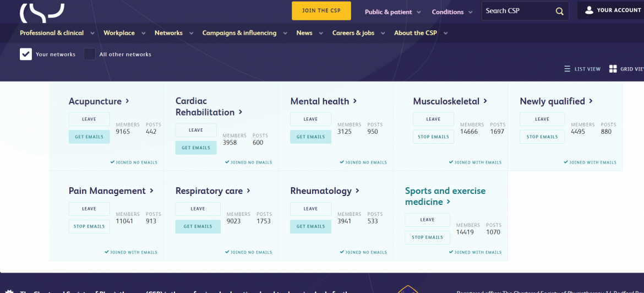Open Sports and exercise medicine link

click(x=445, y=196)
